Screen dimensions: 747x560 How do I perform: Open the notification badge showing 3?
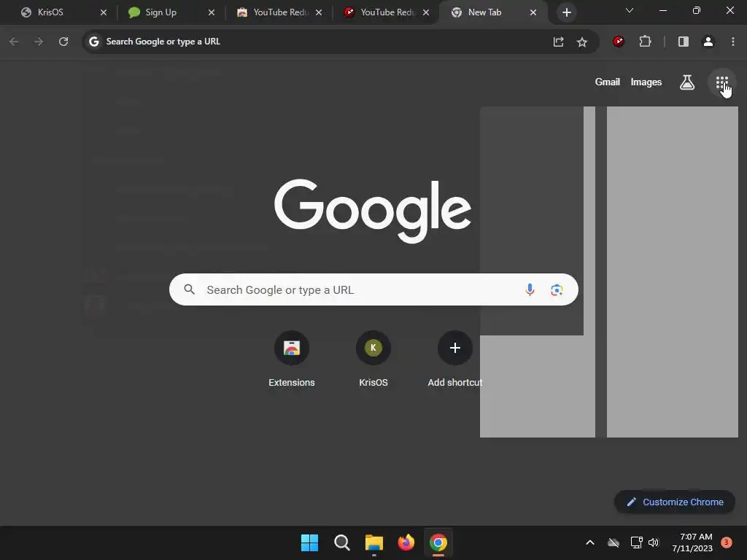(x=727, y=542)
